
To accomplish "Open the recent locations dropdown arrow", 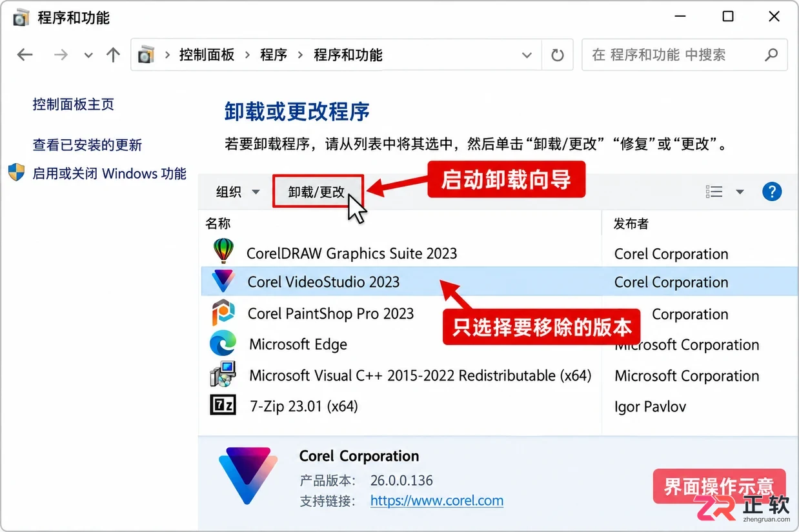I will 88,55.
